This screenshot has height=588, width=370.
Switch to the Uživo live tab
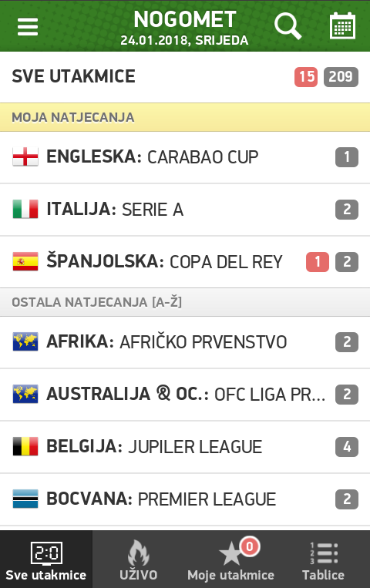(x=139, y=559)
